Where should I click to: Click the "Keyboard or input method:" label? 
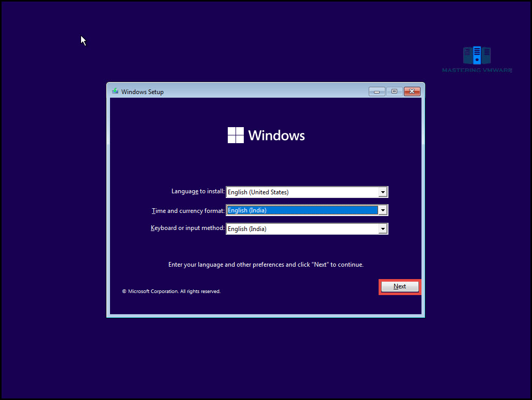tap(187, 228)
